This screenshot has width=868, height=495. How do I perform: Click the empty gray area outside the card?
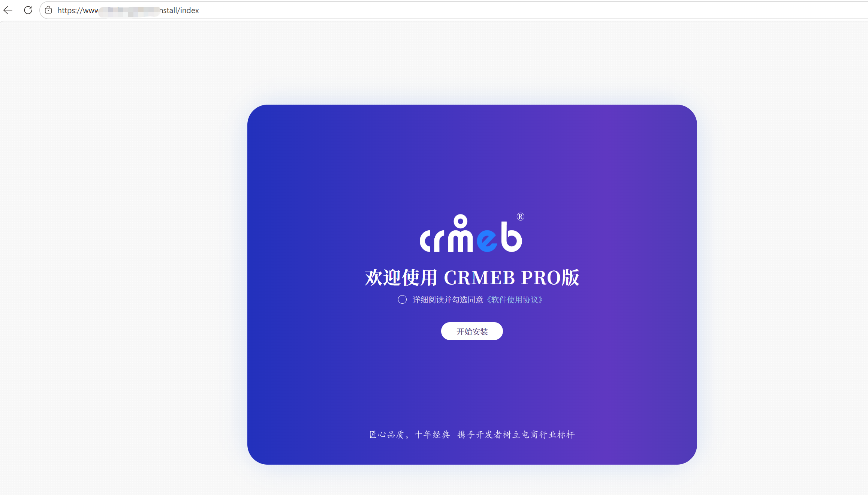point(124,262)
